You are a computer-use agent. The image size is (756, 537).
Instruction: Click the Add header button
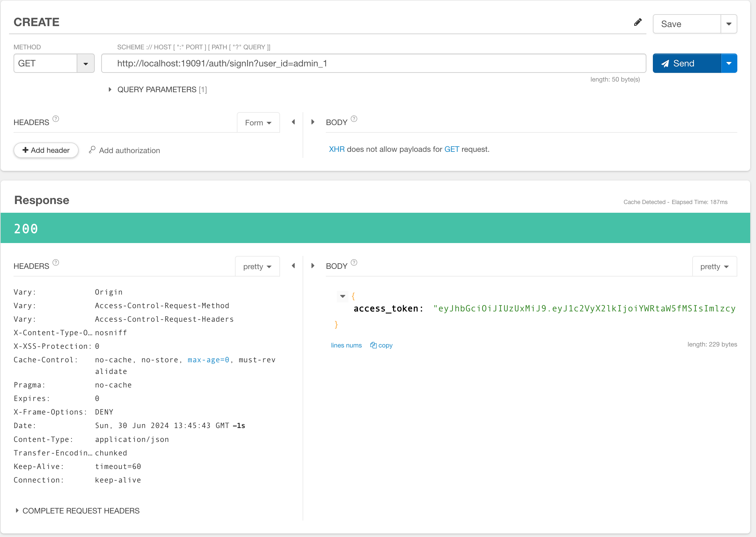coord(46,150)
